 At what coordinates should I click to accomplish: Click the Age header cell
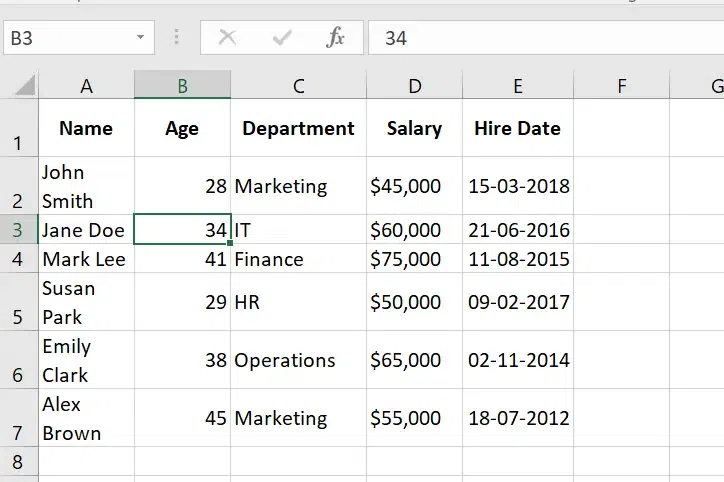pyautogui.click(x=182, y=128)
